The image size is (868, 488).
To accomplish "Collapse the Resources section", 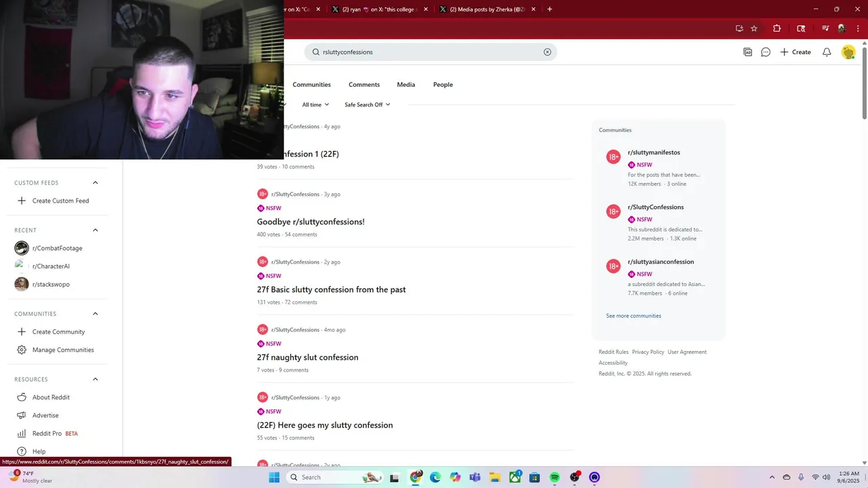I will click(x=95, y=379).
